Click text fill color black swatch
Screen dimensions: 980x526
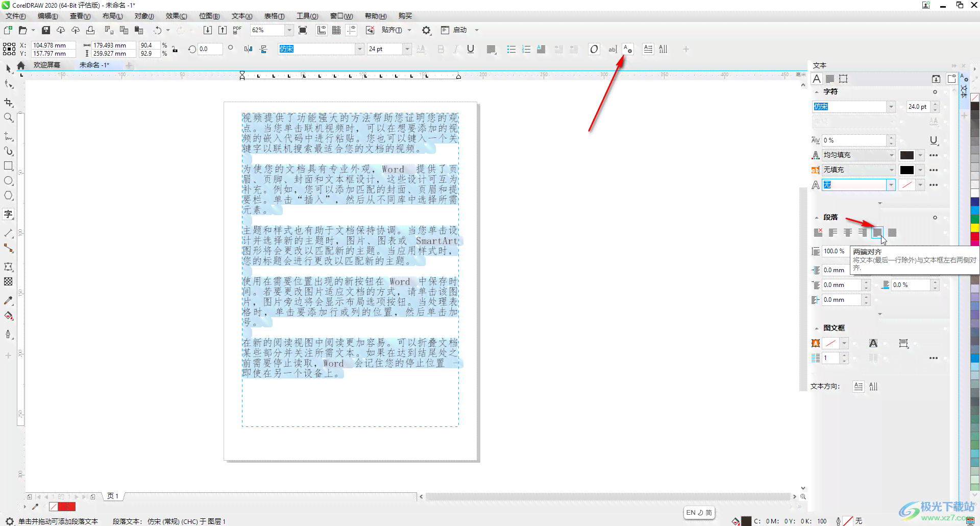tap(907, 155)
